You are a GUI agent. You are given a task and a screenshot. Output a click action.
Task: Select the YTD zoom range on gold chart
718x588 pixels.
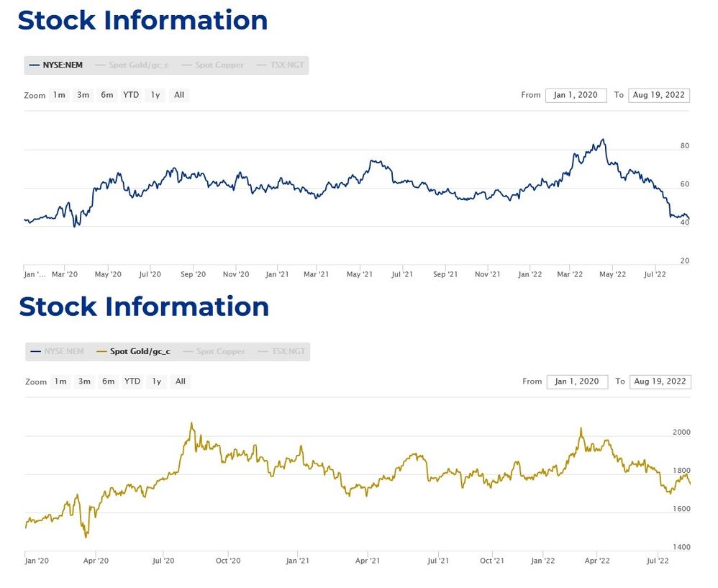[x=132, y=381]
